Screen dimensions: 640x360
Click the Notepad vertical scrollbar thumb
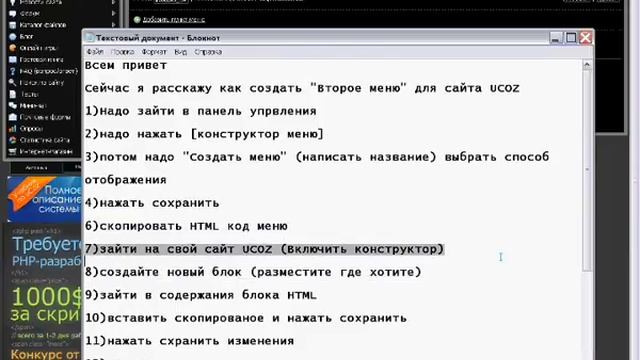(x=587, y=170)
